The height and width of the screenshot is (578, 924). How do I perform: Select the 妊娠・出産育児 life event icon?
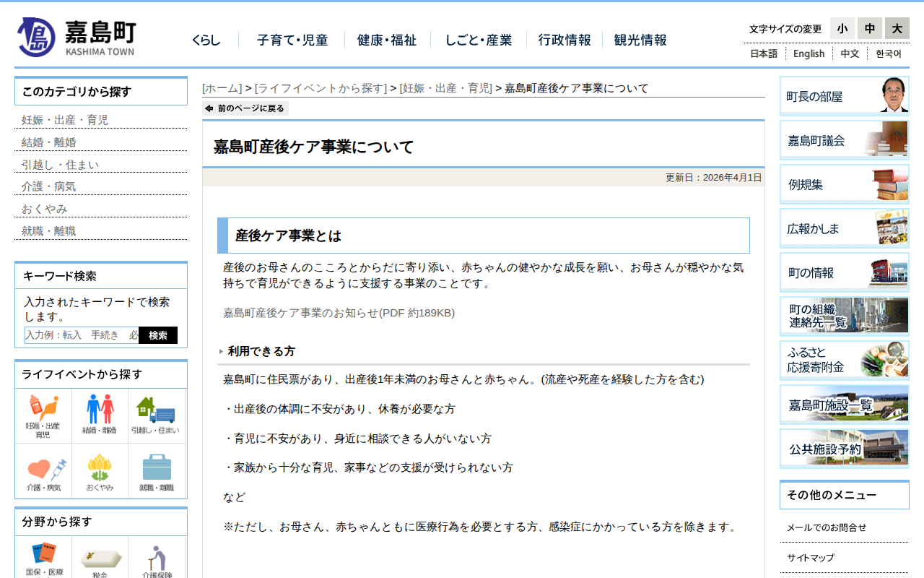pyautogui.click(x=43, y=415)
